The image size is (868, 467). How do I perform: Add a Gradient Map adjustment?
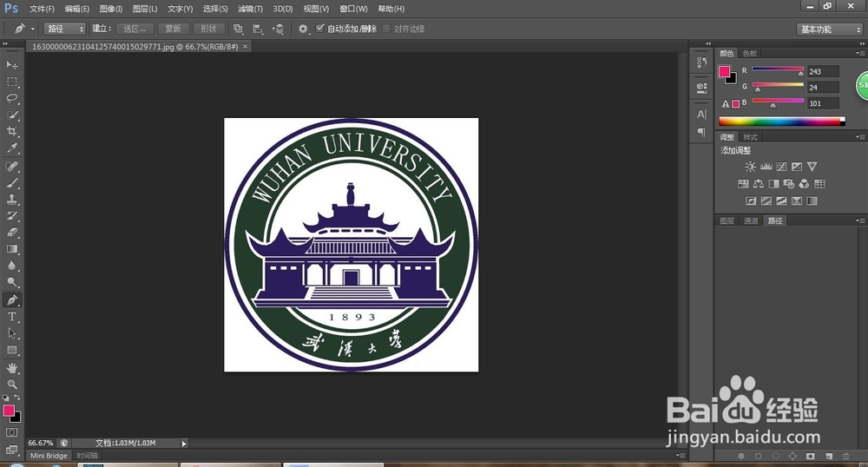point(812,201)
